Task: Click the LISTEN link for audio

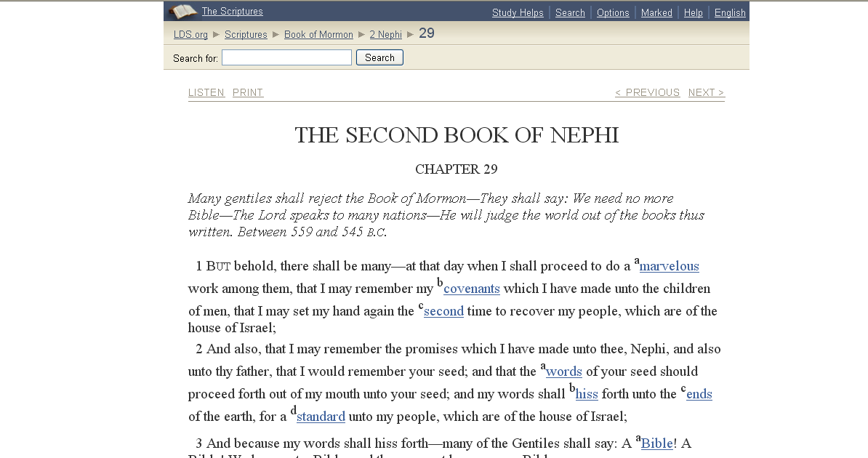Action: point(206,92)
